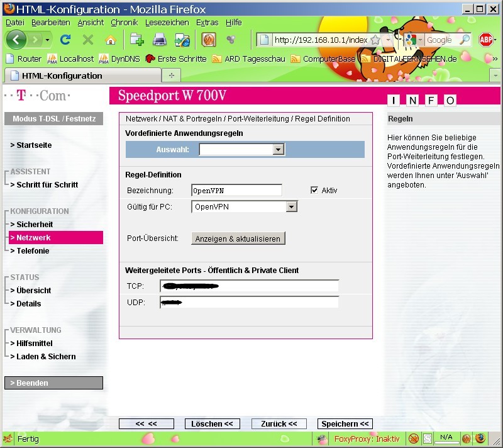This screenshot has width=503, height=448.
Task: Open the Bearbeiten menu
Action: pyautogui.click(x=51, y=23)
